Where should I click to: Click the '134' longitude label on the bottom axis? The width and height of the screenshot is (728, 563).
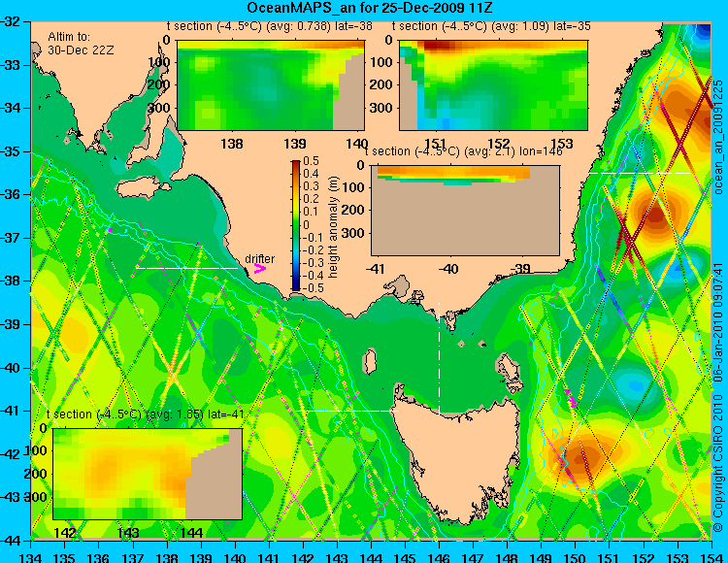coord(31,557)
